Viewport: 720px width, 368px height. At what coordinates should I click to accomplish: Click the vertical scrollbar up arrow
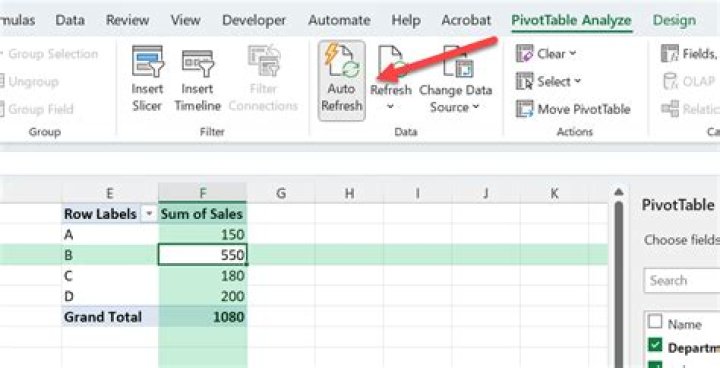[619, 192]
